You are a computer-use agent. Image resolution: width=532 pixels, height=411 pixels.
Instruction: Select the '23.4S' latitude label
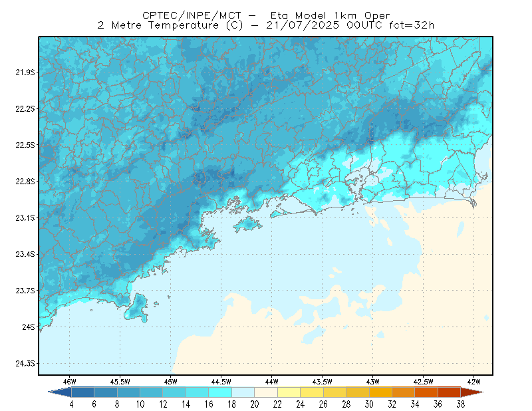[25, 254]
